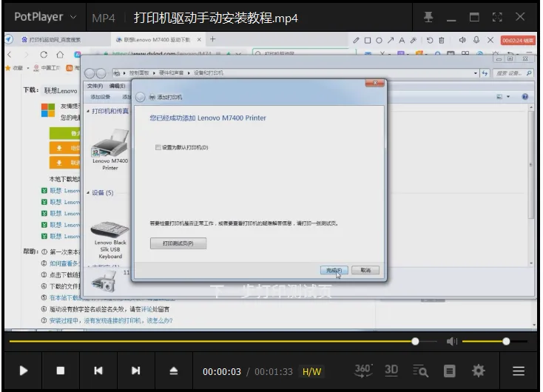
Task: Close the Lenovo M7400 browser tab
Action: coord(199,40)
